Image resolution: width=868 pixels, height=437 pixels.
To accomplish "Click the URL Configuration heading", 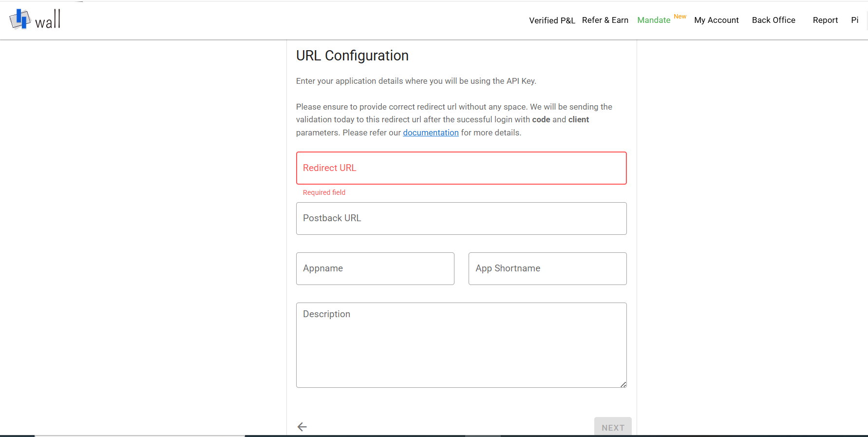I will (x=352, y=56).
